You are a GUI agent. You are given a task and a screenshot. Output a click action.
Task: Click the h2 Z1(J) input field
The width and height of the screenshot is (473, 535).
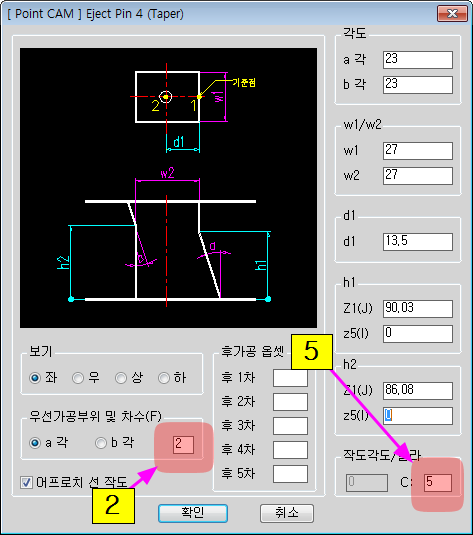click(x=418, y=391)
